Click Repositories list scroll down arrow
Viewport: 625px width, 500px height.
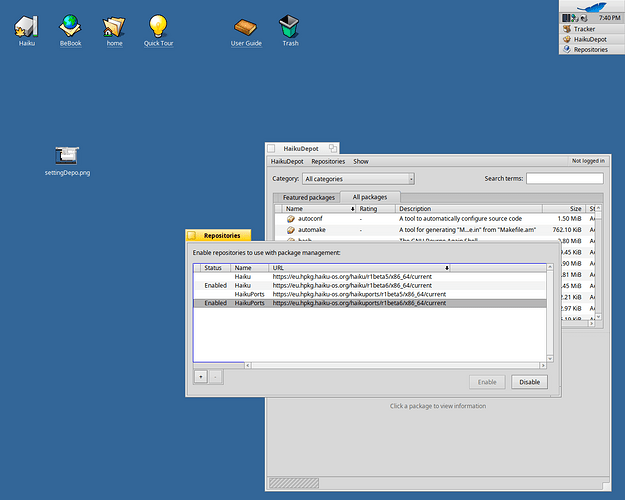[x=550, y=359]
